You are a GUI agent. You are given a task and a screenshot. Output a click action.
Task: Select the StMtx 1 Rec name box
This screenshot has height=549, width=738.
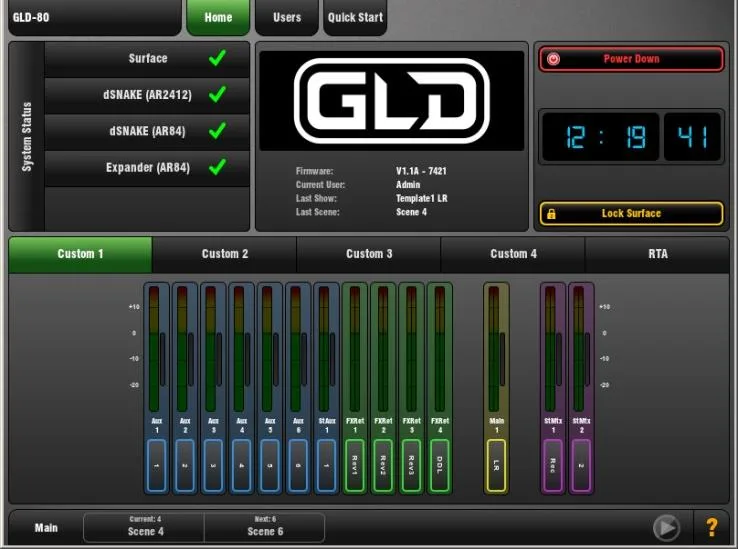(553, 466)
